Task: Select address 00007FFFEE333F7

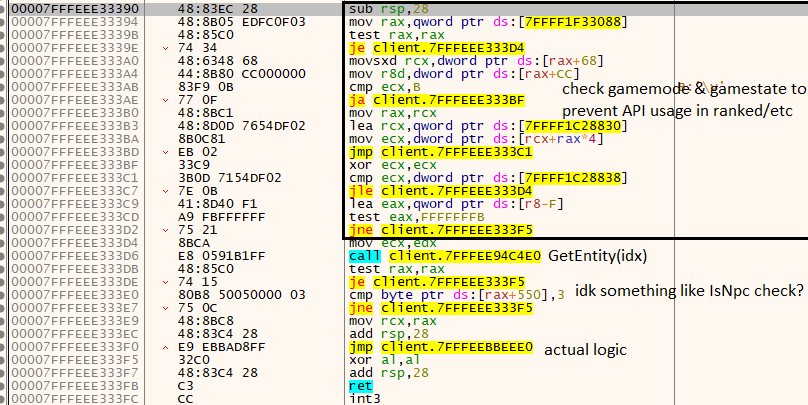Action: click(x=75, y=373)
